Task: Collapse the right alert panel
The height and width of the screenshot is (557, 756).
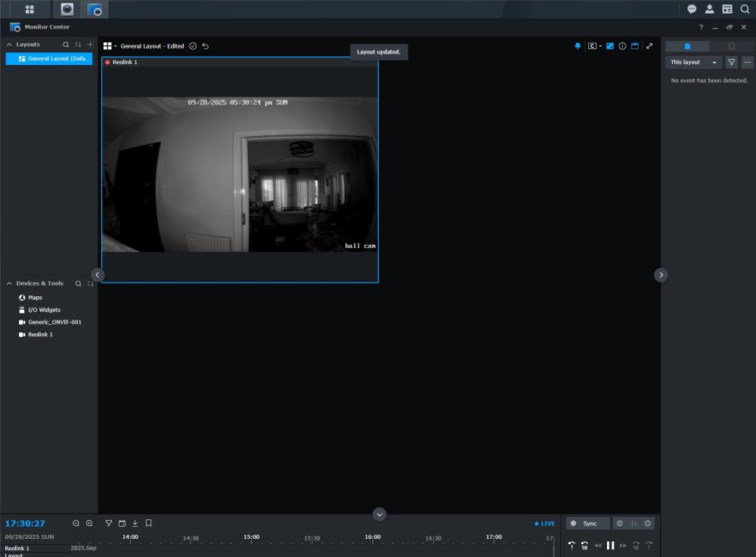Action: click(x=661, y=274)
